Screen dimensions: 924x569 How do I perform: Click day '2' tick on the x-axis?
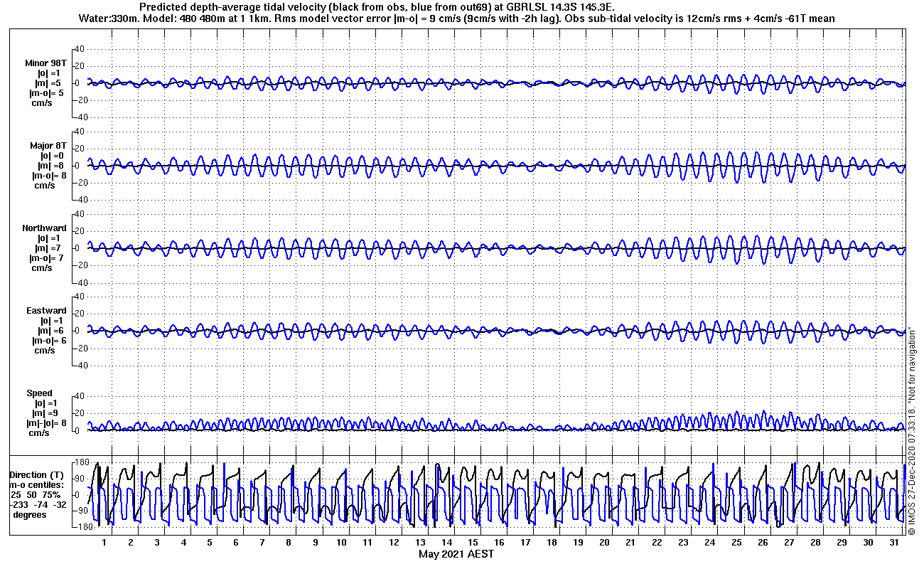tap(131, 542)
